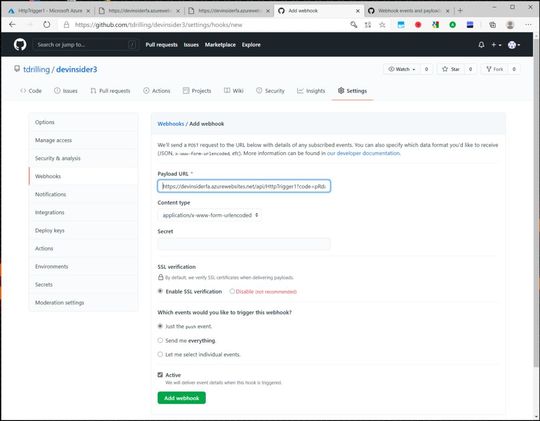
Task: Click the browser profile avatar
Action: 510,24
